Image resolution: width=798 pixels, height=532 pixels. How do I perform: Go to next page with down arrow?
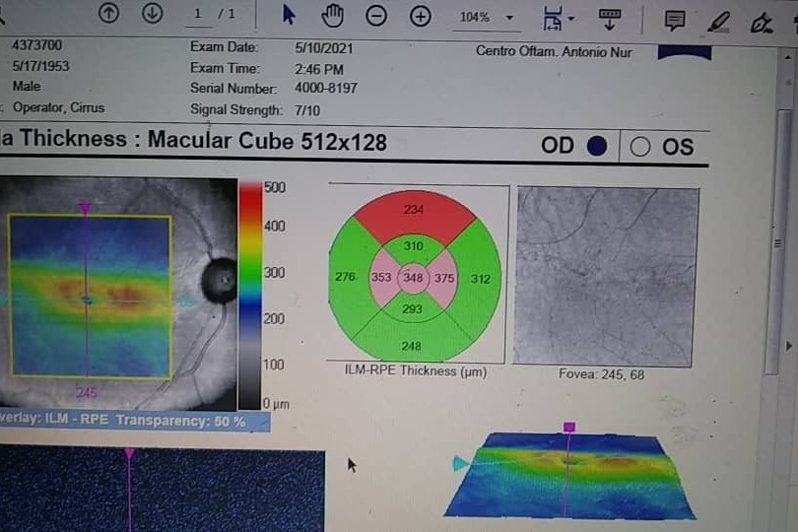[152, 14]
